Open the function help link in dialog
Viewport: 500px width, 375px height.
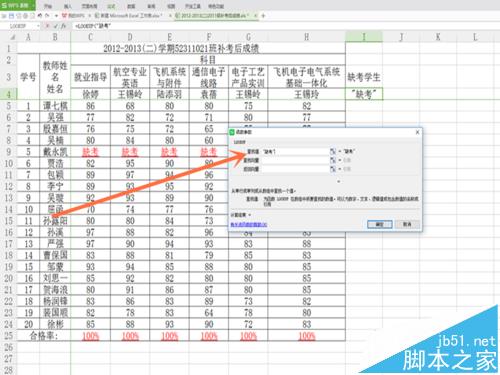[249, 225]
